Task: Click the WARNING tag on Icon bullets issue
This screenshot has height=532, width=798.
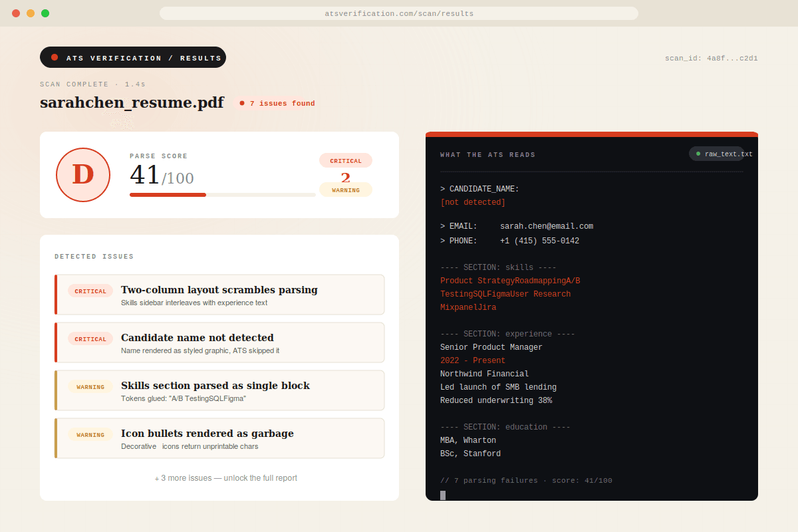Action: click(x=90, y=435)
